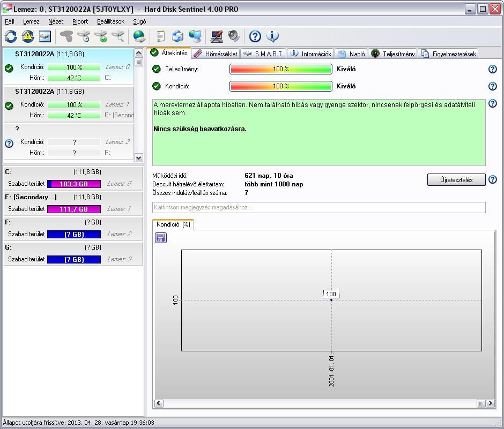The height and width of the screenshot is (429, 504).
Task: Open the configuration monitor-and-screwdriver icon
Action: click(216, 36)
